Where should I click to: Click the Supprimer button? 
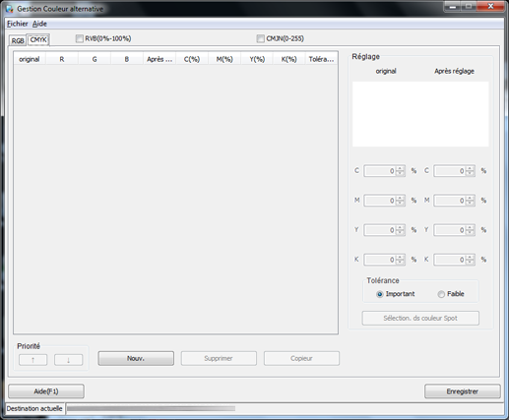coord(219,358)
